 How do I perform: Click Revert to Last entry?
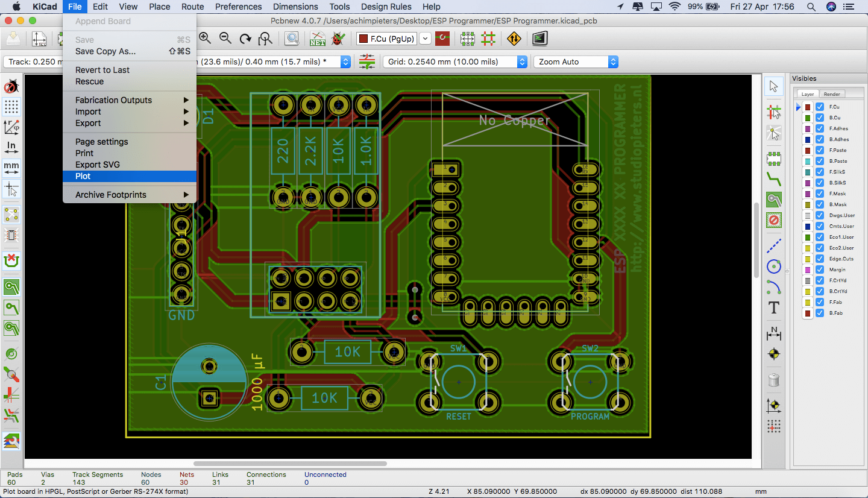[130, 70]
